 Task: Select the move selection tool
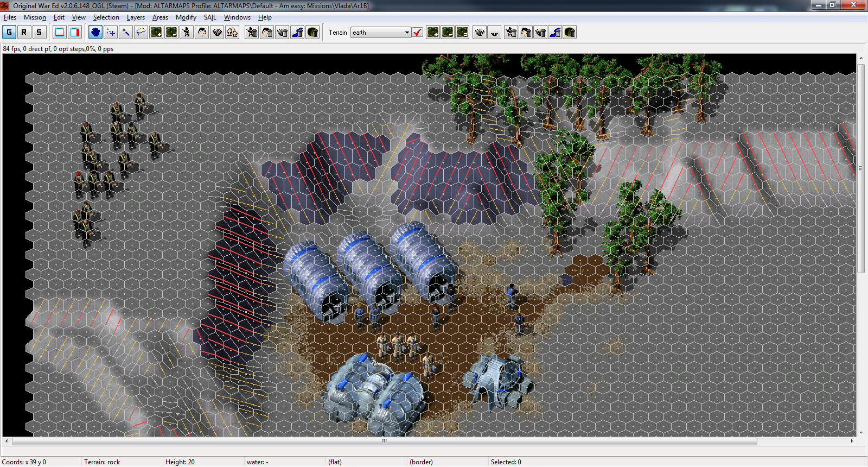111,32
